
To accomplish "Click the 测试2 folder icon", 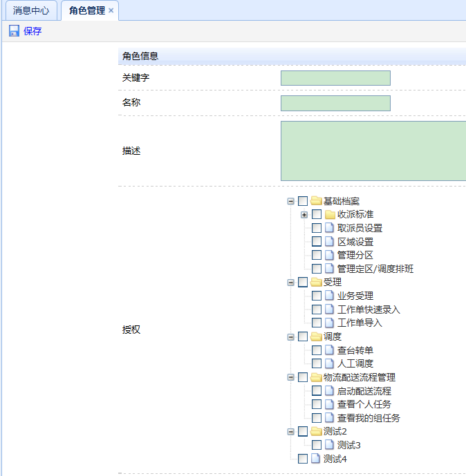I will (x=316, y=431).
